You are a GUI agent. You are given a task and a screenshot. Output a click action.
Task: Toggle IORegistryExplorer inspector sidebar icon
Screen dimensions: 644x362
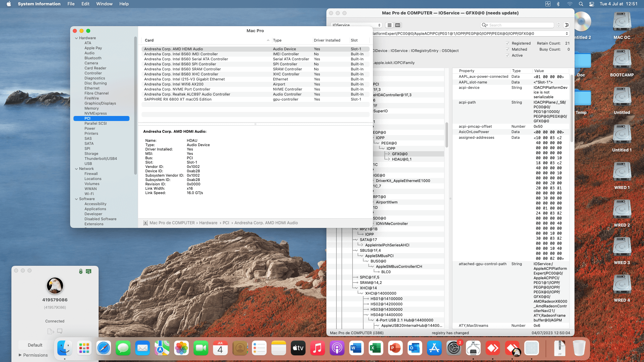click(x=567, y=25)
